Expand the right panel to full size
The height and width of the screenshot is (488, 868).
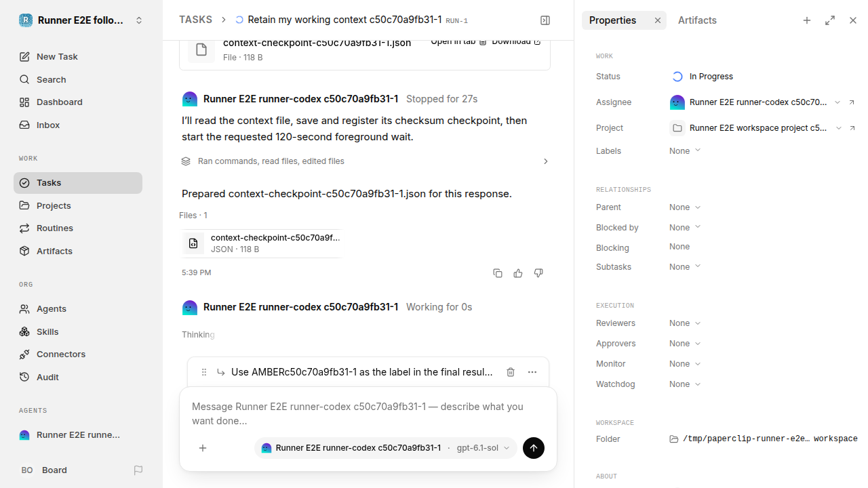point(830,20)
